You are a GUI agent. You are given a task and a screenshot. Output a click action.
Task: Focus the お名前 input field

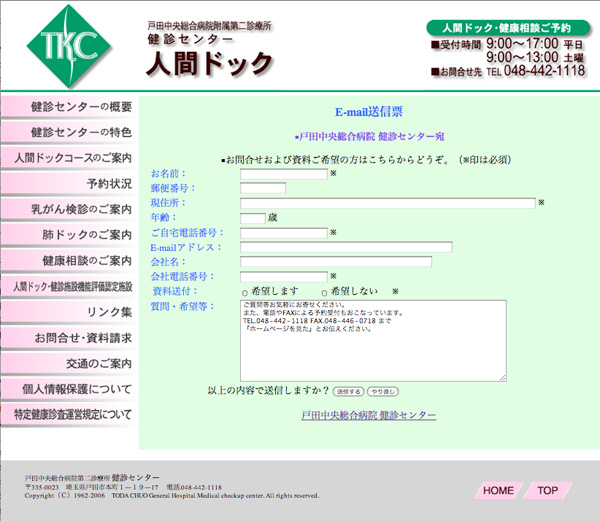(284, 174)
